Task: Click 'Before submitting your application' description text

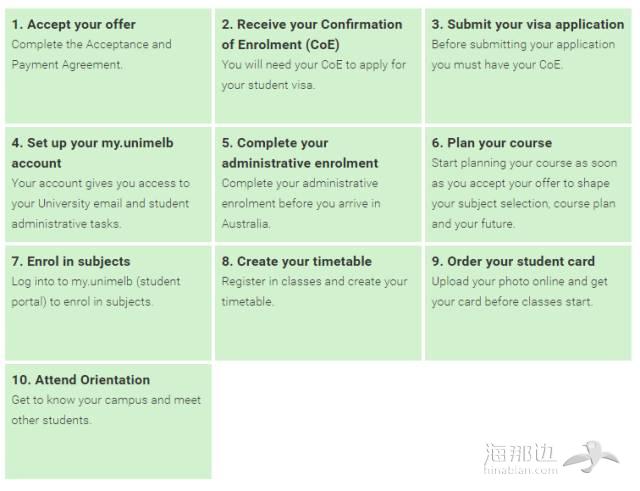Action: [x=523, y=54]
